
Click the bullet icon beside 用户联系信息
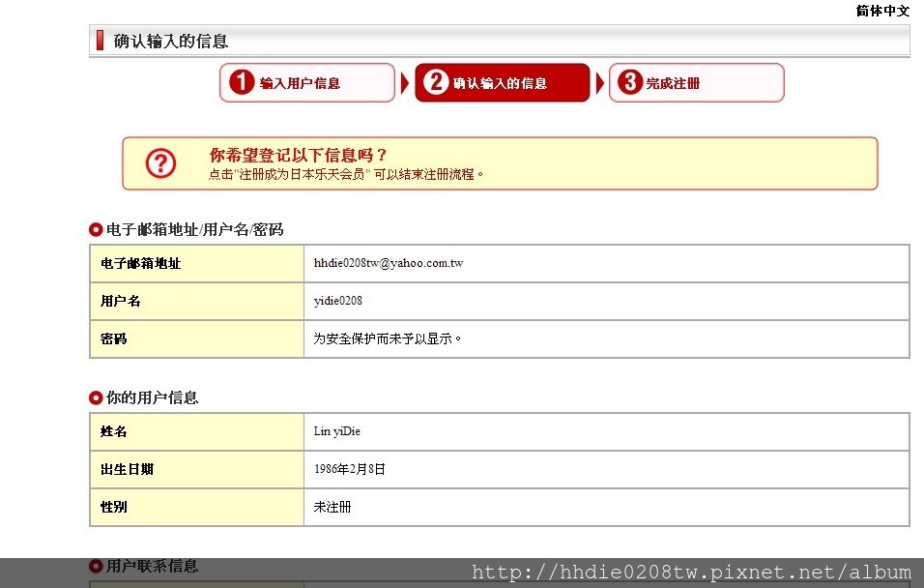coord(96,566)
